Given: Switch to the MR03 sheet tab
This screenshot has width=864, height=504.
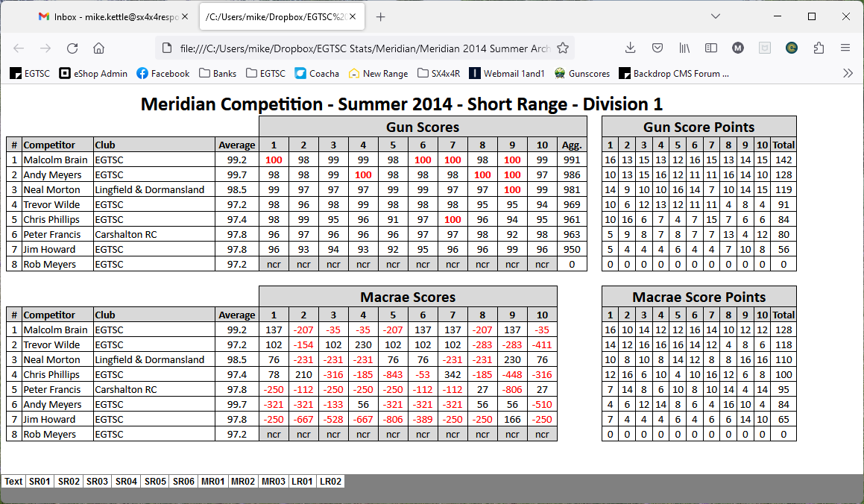Looking at the screenshot, I should (274, 482).
